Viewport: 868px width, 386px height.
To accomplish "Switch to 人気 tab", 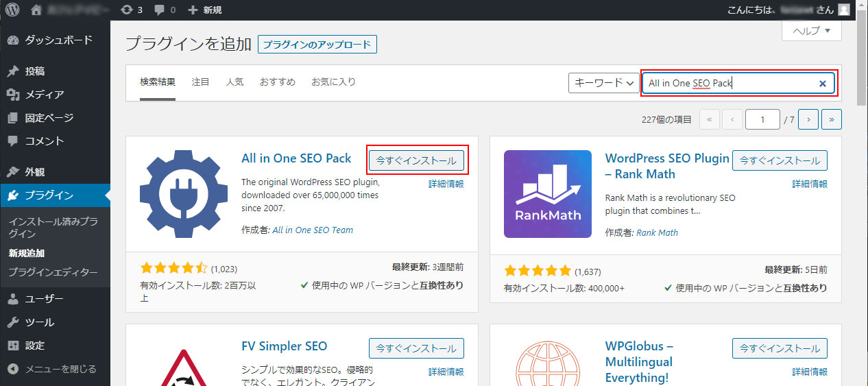I will tap(234, 82).
